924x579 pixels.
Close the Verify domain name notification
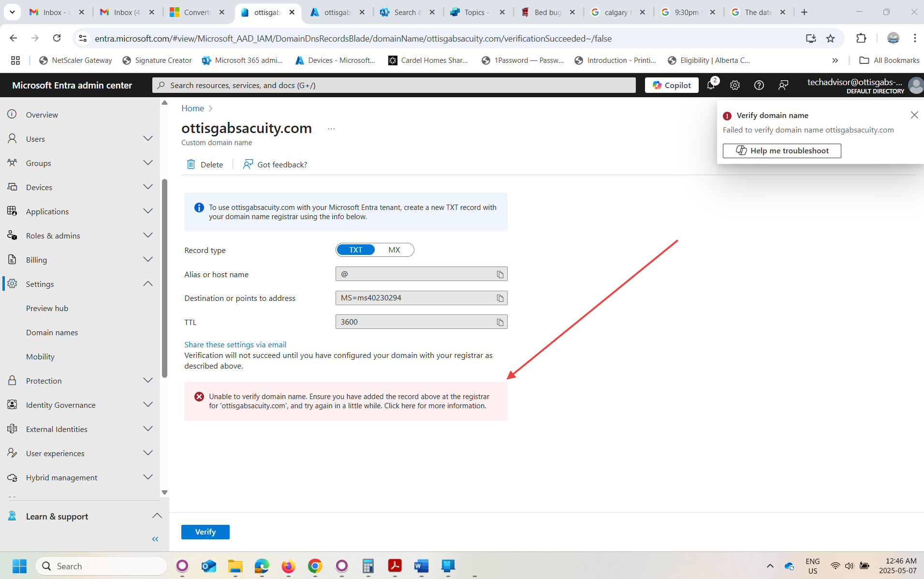tap(914, 115)
